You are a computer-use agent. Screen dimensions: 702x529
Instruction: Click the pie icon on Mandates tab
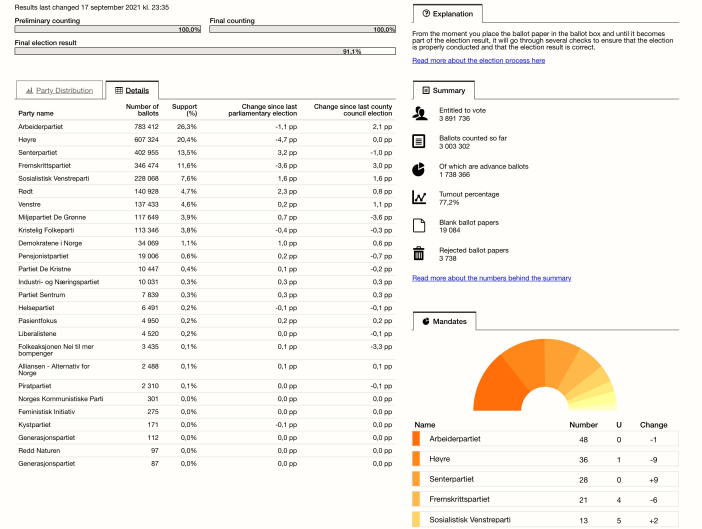[x=426, y=322]
